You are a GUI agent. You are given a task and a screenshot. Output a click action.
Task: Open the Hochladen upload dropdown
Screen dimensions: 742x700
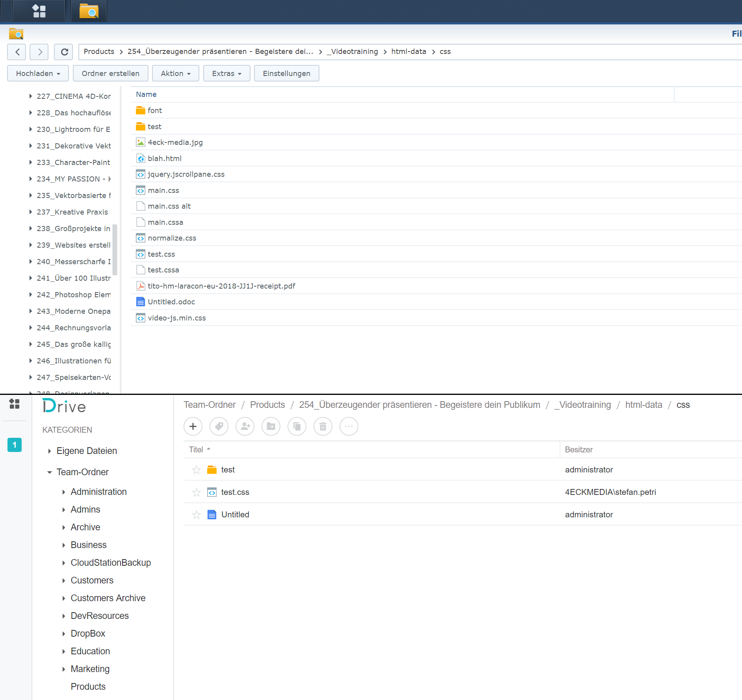click(x=38, y=73)
